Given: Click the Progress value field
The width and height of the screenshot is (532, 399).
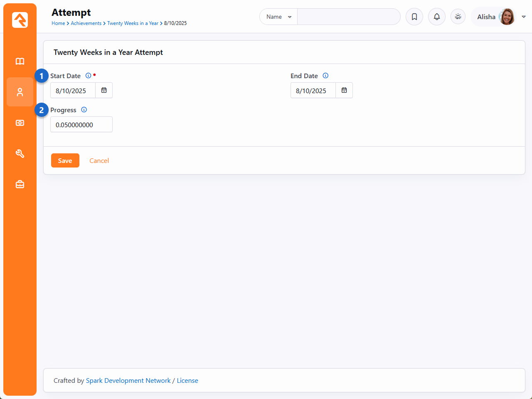Looking at the screenshot, I should tap(81, 125).
